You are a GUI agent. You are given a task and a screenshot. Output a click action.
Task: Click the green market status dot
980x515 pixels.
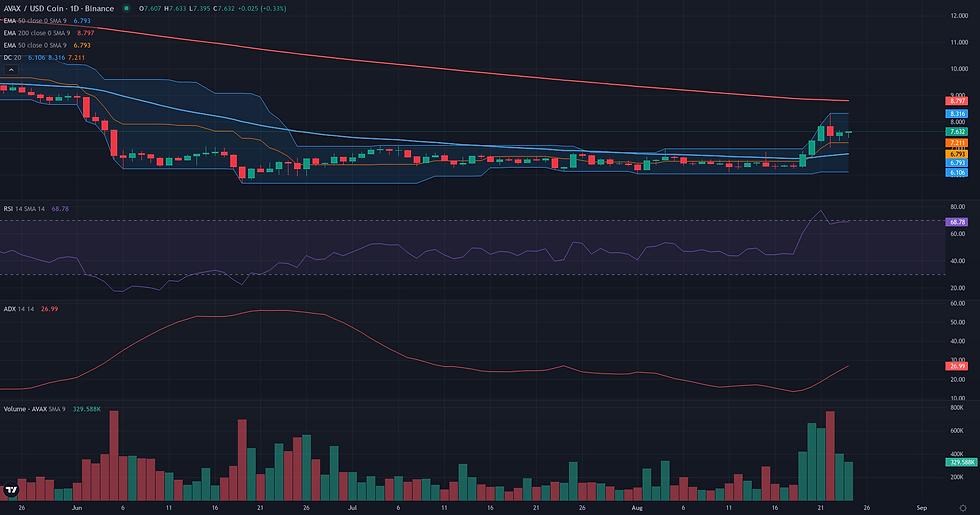127,9
